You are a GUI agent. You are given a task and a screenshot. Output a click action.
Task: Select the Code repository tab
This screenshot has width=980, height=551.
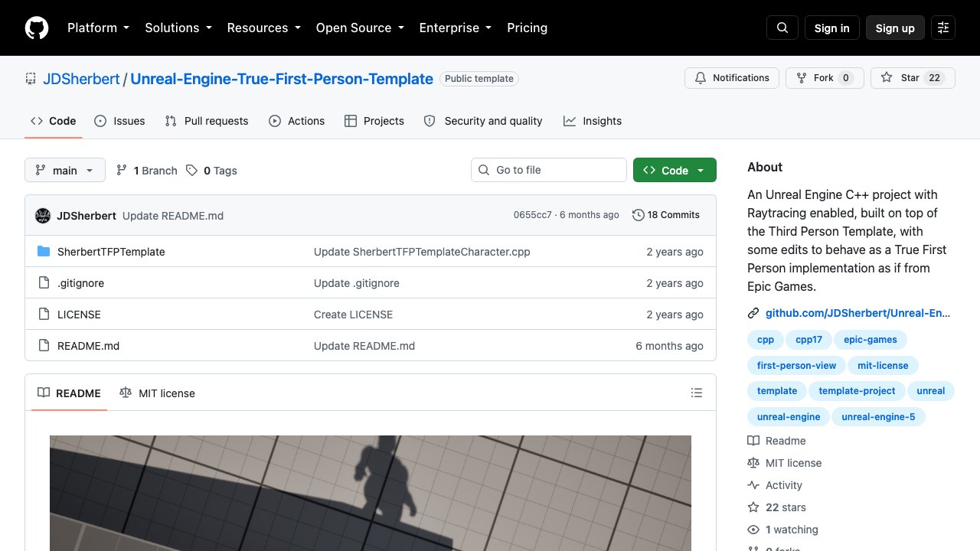click(54, 121)
